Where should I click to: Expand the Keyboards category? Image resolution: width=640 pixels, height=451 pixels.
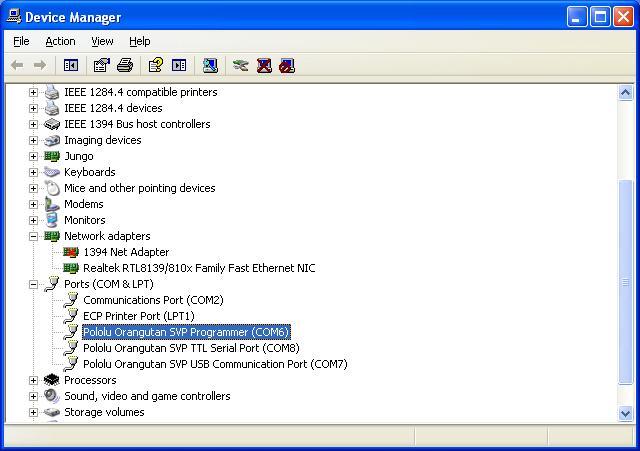coord(33,172)
